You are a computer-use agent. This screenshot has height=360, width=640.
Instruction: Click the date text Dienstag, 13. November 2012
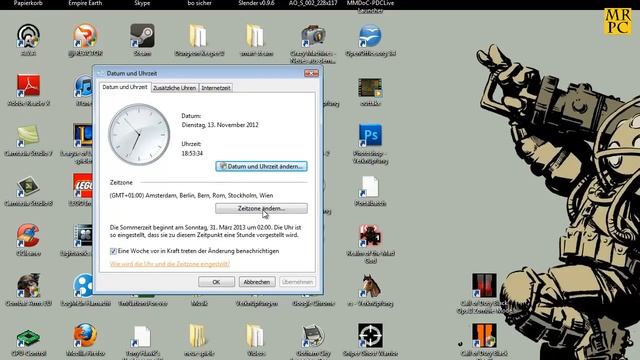click(x=220, y=125)
